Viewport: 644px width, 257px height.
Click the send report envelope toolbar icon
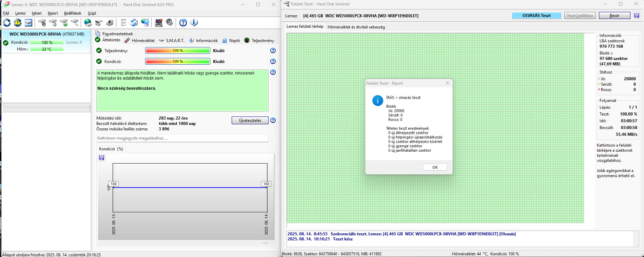(x=134, y=23)
